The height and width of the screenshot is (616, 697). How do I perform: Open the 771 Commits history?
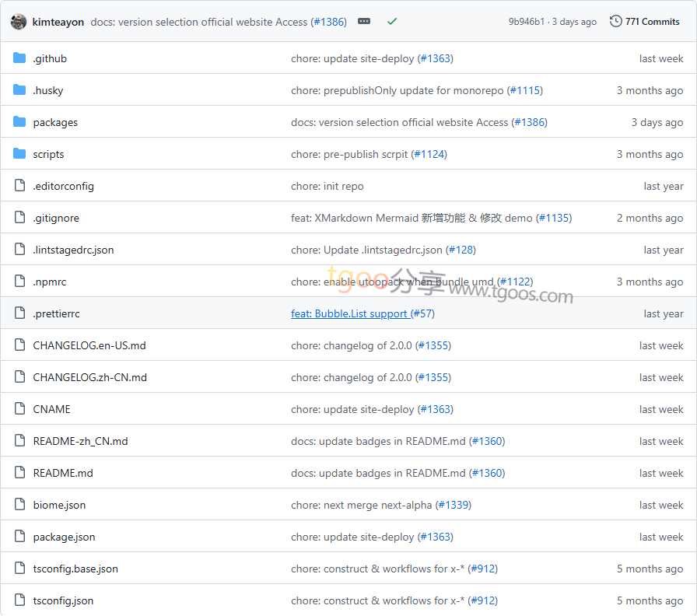click(645, 22)
